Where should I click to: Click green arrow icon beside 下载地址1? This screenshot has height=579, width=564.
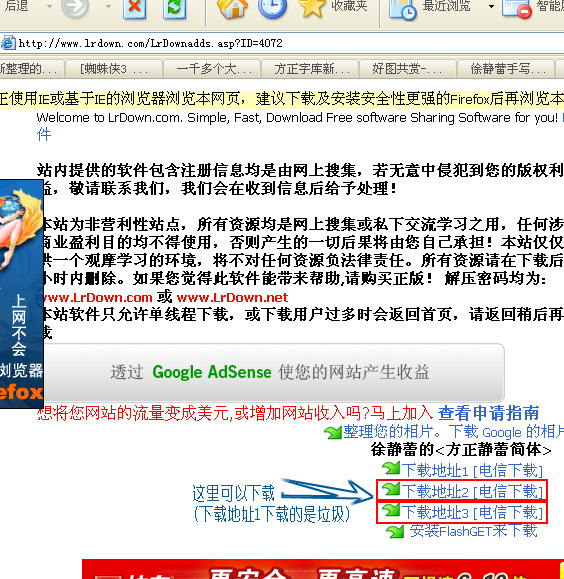pos(391,468)
